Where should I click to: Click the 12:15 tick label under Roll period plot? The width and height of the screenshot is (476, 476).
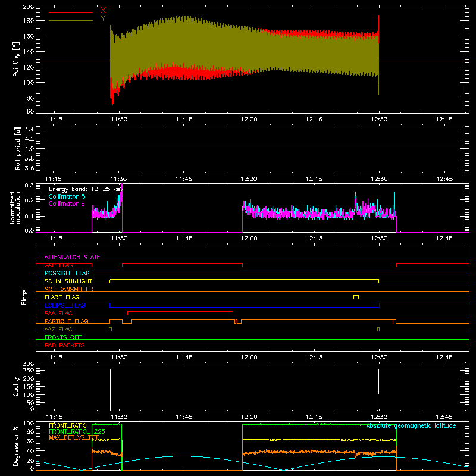314,179
